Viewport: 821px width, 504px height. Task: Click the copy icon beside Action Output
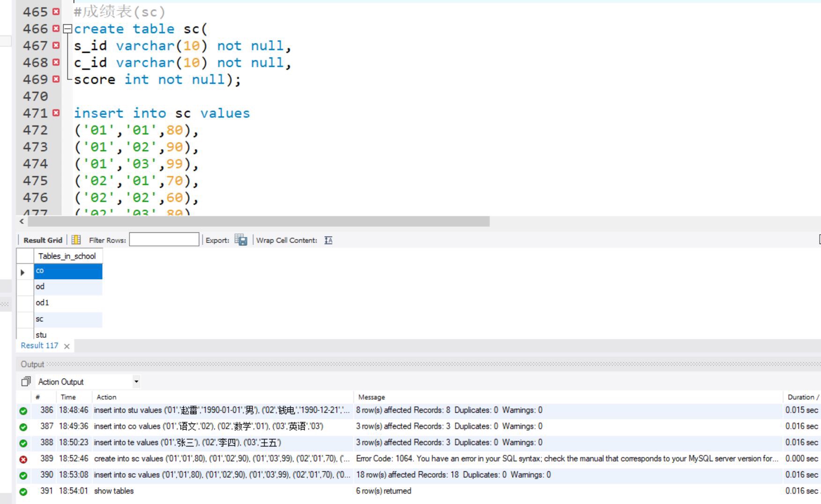26,382
